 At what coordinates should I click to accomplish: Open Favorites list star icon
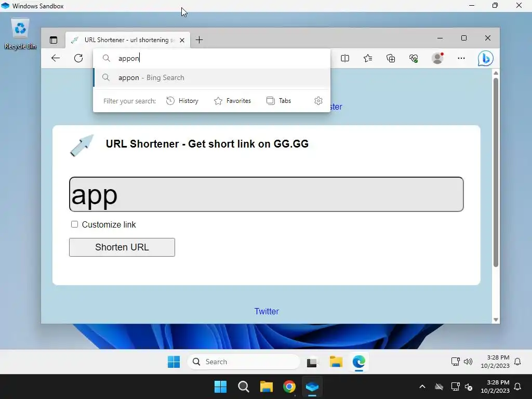tap(368, 58)
